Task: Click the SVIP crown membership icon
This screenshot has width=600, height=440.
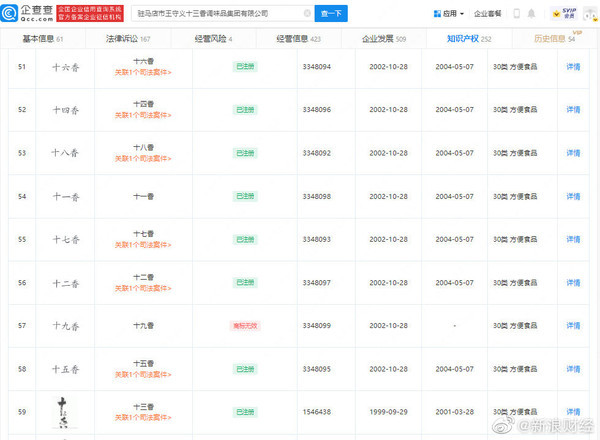Action: click(x=564, y=14)
